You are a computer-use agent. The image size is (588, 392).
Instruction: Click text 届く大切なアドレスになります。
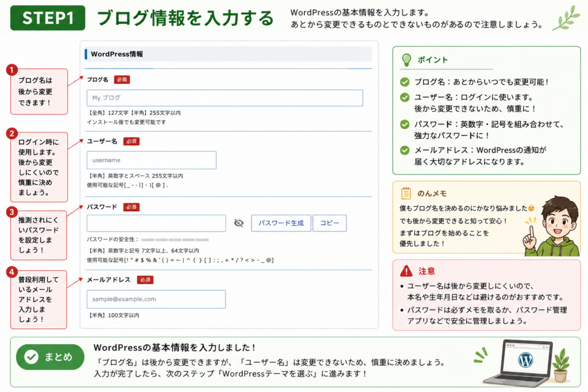[x=470, y=162]
